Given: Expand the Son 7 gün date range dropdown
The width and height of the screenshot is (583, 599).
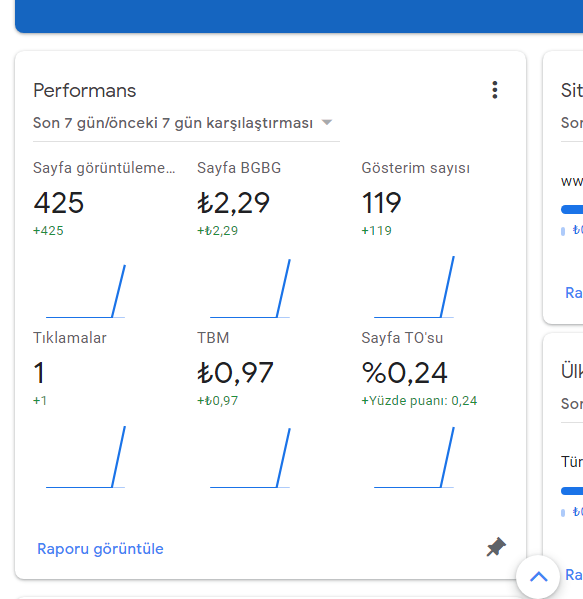Looking at the screenshot, I should (186, 123).
